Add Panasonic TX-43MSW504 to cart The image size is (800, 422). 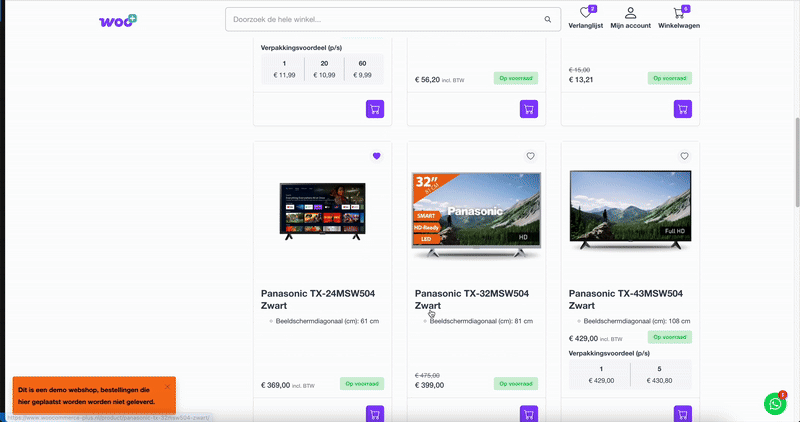pos(683,413)
